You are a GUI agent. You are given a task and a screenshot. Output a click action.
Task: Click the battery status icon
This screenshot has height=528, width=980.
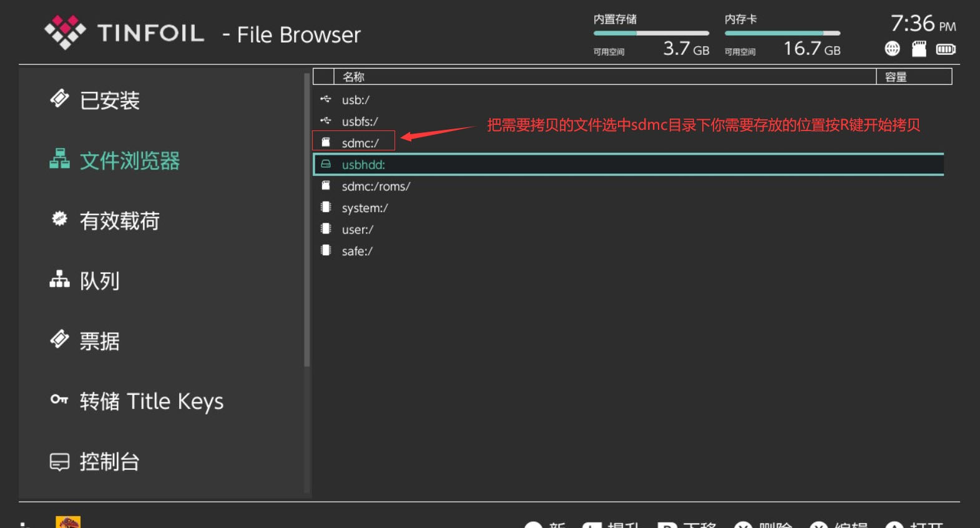946,49
